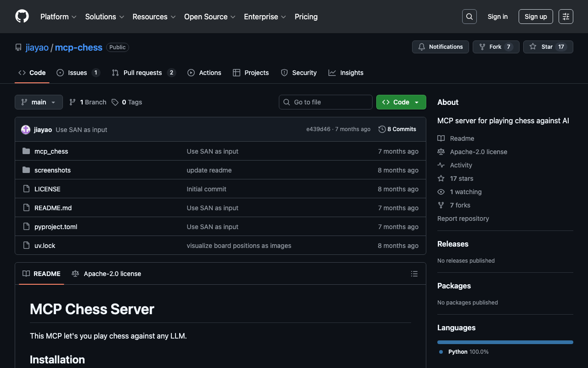
Task: Click the Sign up button
Action: tap(535, 17)
